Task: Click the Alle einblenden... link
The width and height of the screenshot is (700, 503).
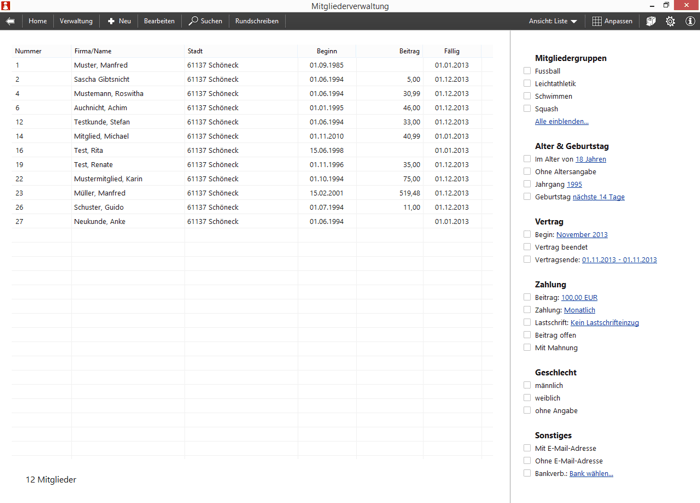Action: (561, 122)
